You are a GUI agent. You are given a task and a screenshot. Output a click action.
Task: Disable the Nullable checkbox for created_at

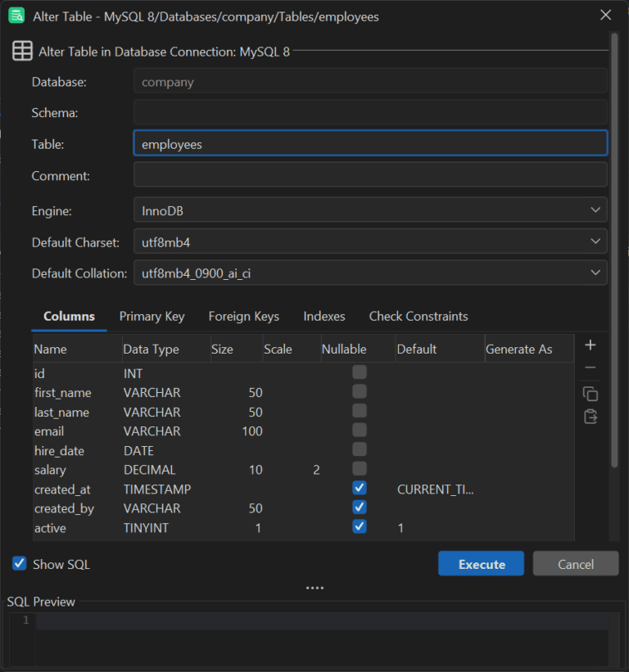tap(359, 487)
